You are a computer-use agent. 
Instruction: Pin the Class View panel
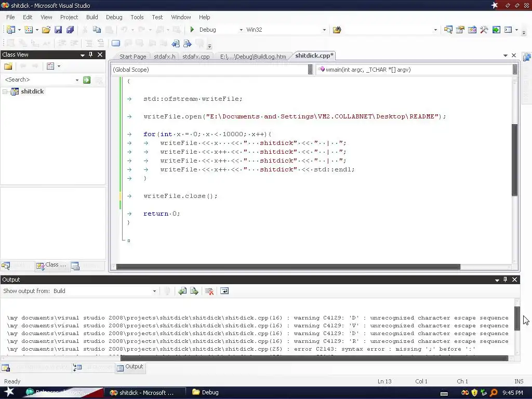click(x=90, y=54)
